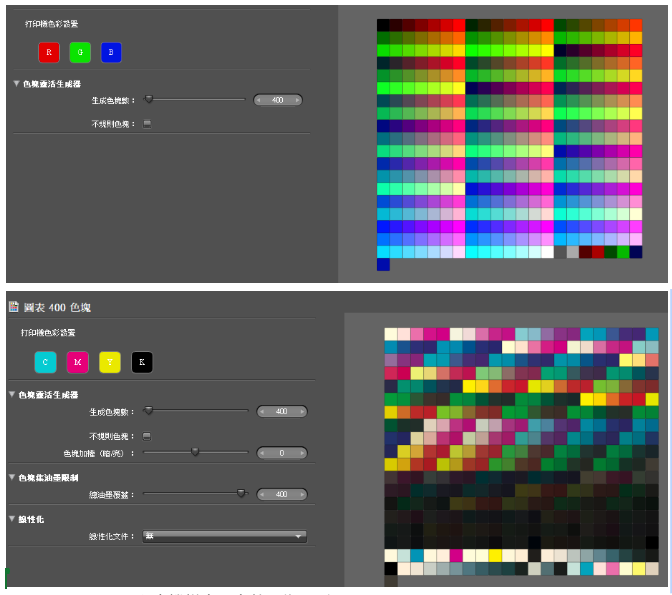Viewport: 672px width, 595px height.
Task: Click the 色塊加權 (暗/亮) slider handle
Action: pos(195,452)
